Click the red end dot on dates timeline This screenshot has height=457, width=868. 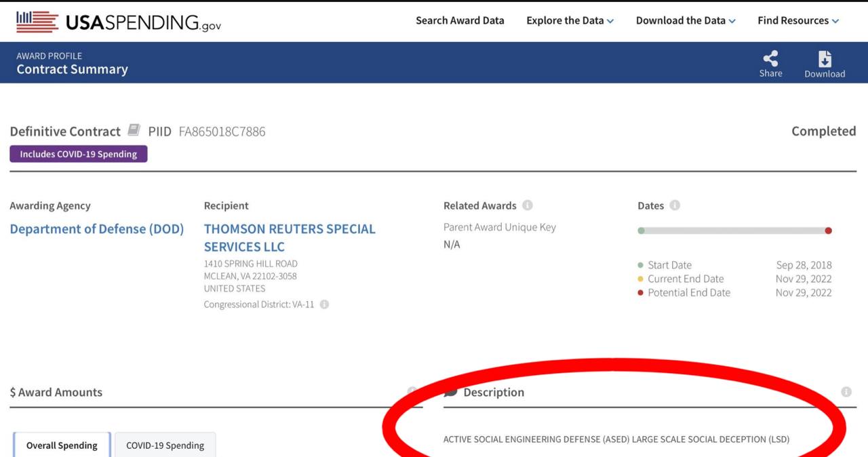828,231
